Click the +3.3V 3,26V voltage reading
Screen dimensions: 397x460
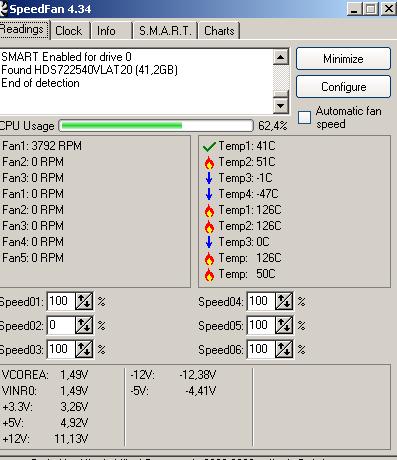[x=45, y=407]
